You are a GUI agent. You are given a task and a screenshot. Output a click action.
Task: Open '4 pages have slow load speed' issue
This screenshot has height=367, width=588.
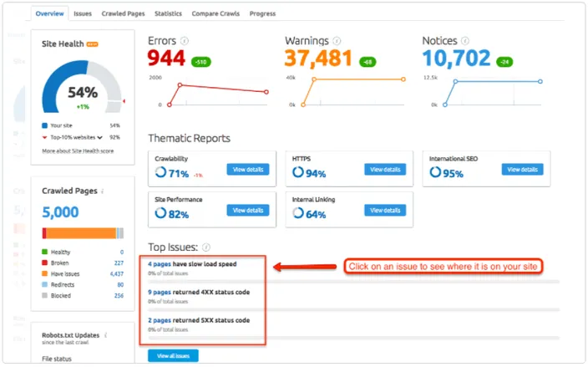pyautogui.click(x=192, y=264)
